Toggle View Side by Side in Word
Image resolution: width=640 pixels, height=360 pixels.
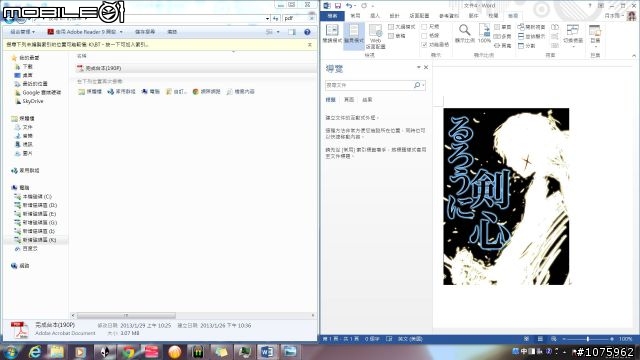point(555,27)
